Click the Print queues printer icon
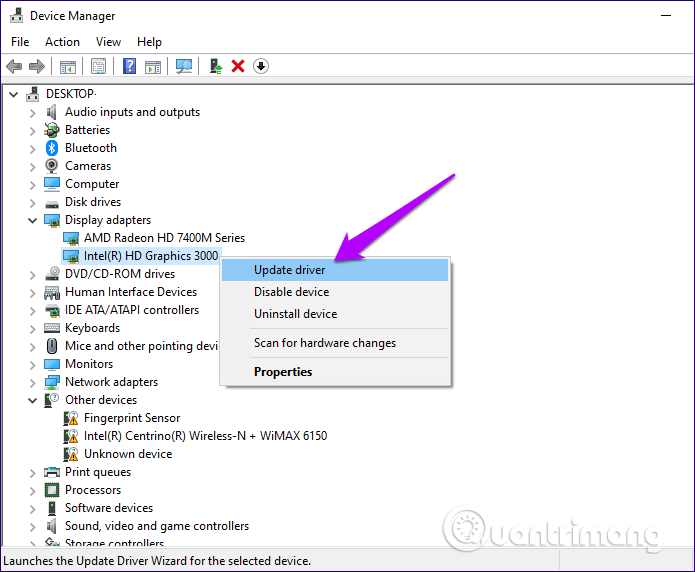 click(x=52, y=472)
